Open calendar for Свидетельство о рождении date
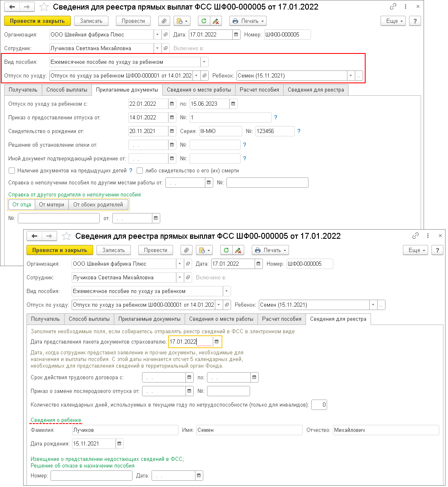This screenshot has height=487, width=448. click(x=172, y=131)
